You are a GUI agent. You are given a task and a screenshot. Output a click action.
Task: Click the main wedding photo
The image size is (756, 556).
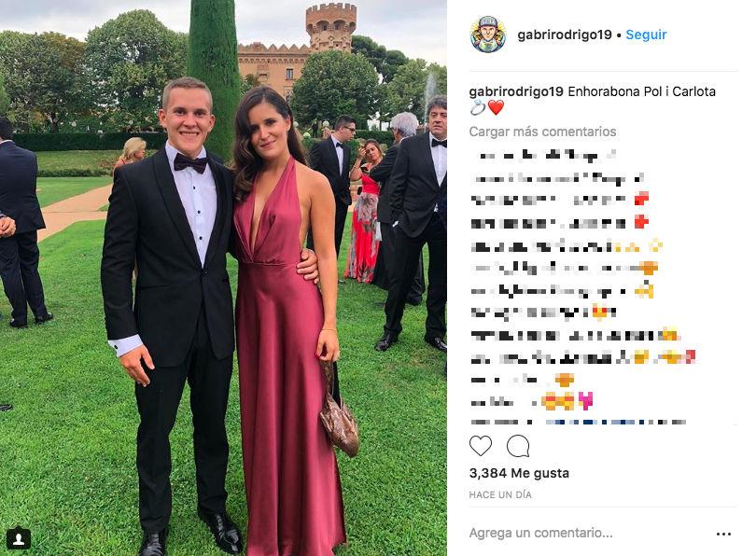[223, 278]
